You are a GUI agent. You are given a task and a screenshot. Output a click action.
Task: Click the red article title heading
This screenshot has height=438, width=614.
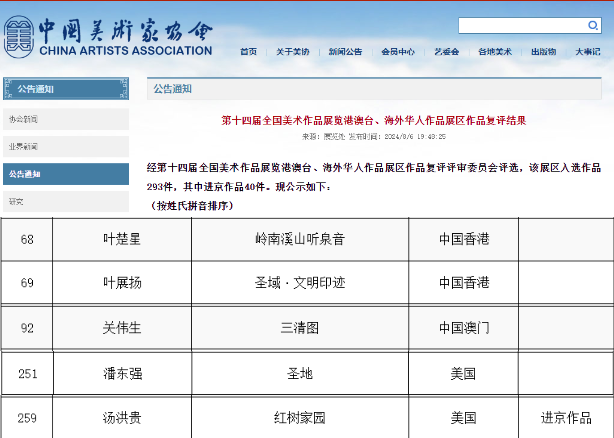373,119
